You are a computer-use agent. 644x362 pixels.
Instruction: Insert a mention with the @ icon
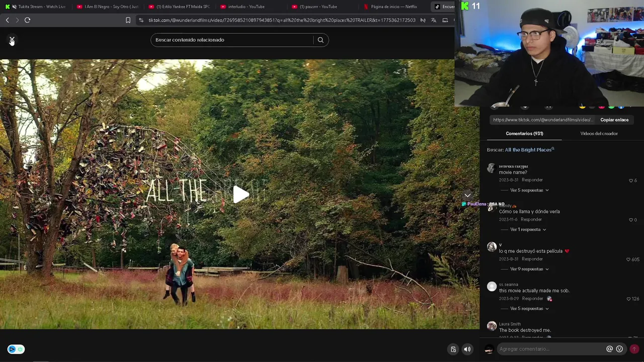coord(609,349)
